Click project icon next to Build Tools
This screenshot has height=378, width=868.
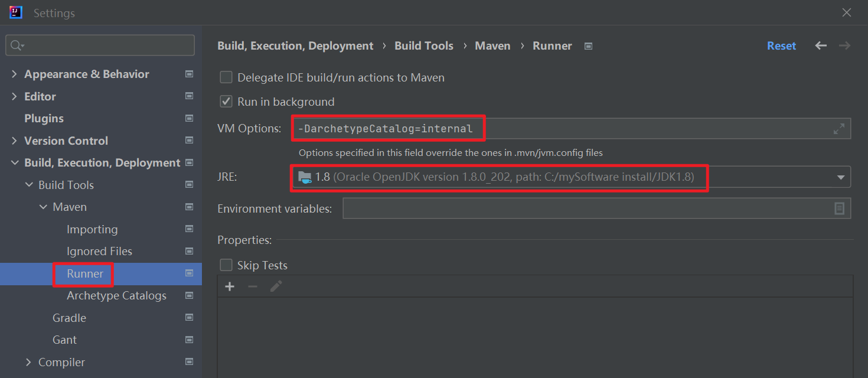[x=189, y=185]
